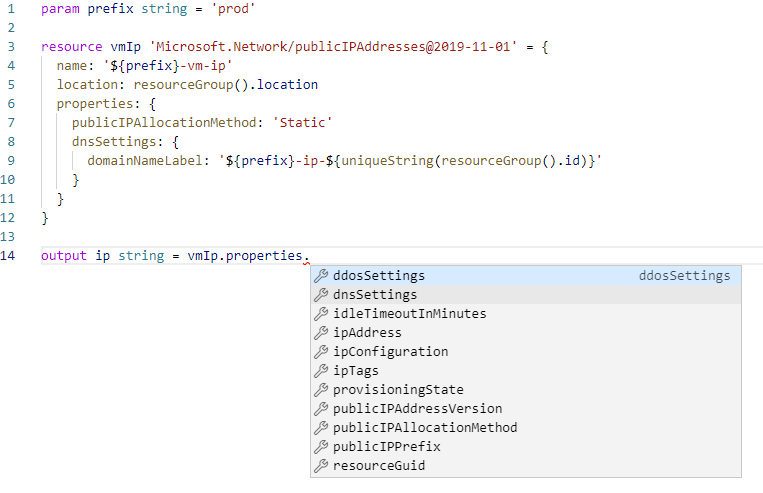
Task: Select publicIPAddressVersion completion entry
Action: (x=417, y=409)
